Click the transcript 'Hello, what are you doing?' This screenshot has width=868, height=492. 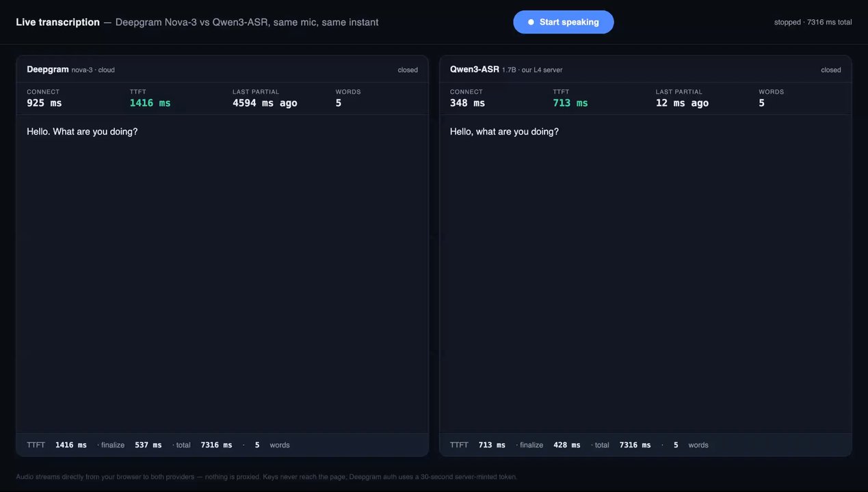[x=504, y=131]
